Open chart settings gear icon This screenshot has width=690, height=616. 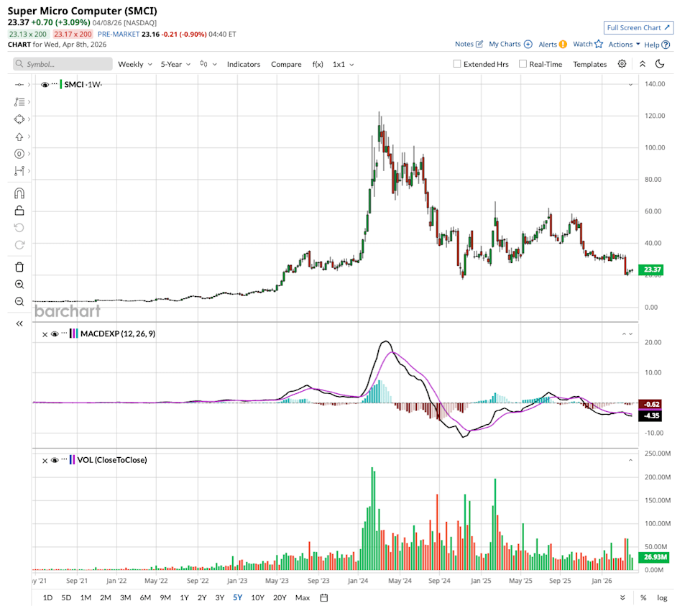click(x=622, y=64)
